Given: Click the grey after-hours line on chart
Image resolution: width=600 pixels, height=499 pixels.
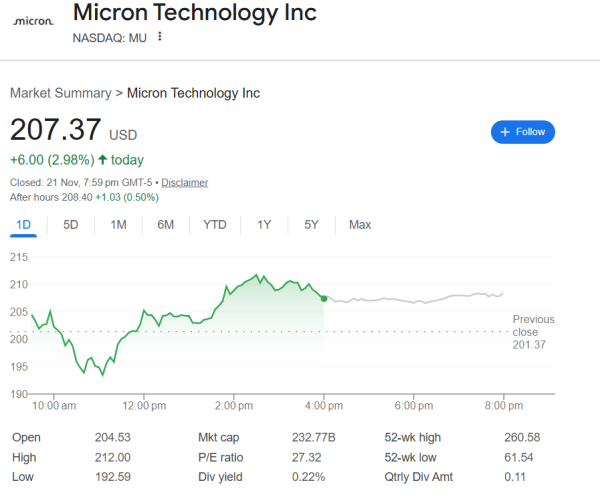Looking at the screenshot, I should 420,298.
